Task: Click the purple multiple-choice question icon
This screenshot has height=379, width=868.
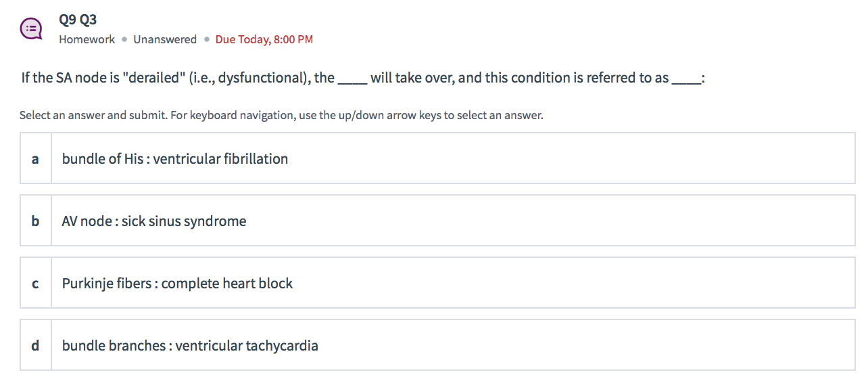Action: pos(31,28)
